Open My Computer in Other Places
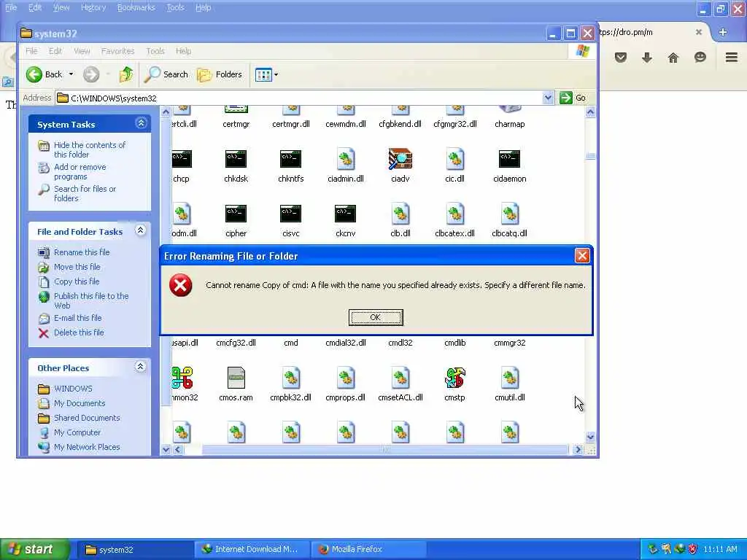Image resolution: width=747 pixels, height=560 pixels. coord(77,432)
